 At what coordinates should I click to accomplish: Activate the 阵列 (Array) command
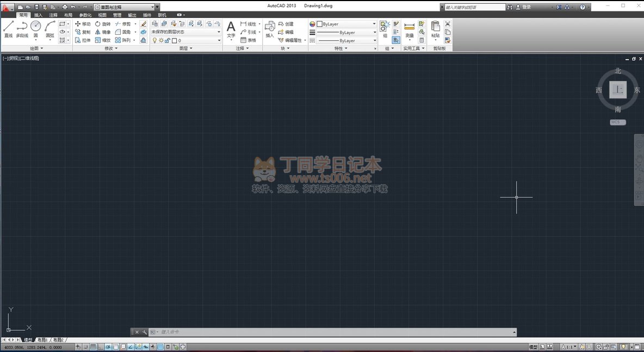click(123, 40)
